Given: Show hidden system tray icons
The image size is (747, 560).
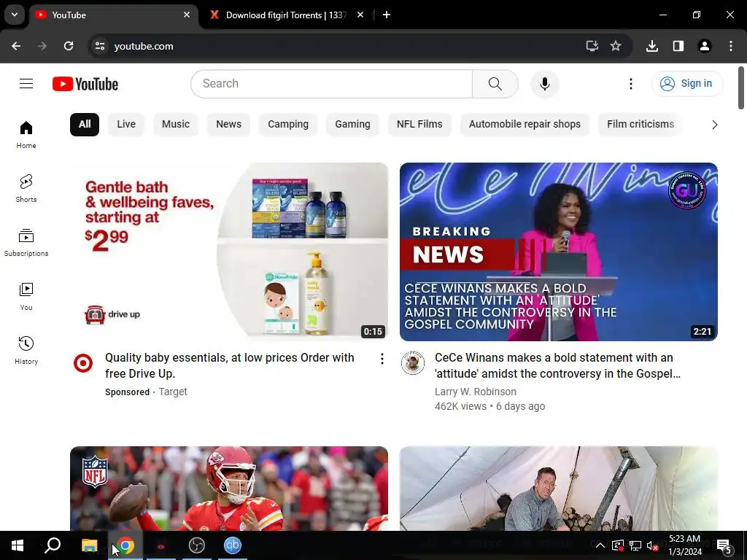Looking at the screenshot, I should click(x=600, y=545).
